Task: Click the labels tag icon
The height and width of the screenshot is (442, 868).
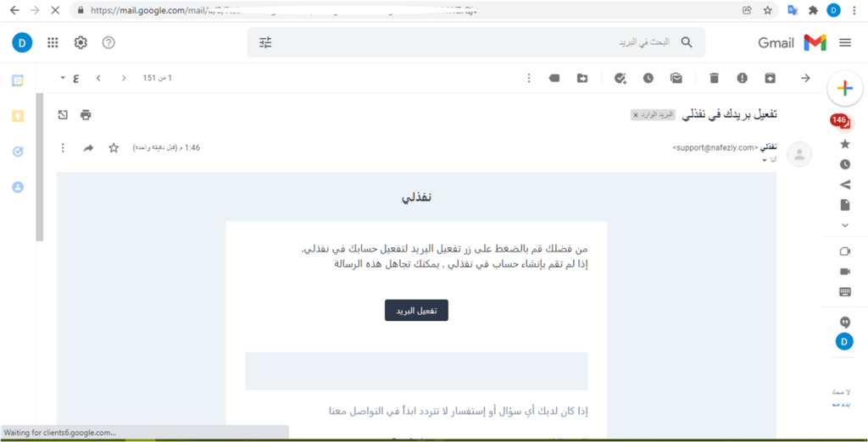Action: click(x=554, y=79)
